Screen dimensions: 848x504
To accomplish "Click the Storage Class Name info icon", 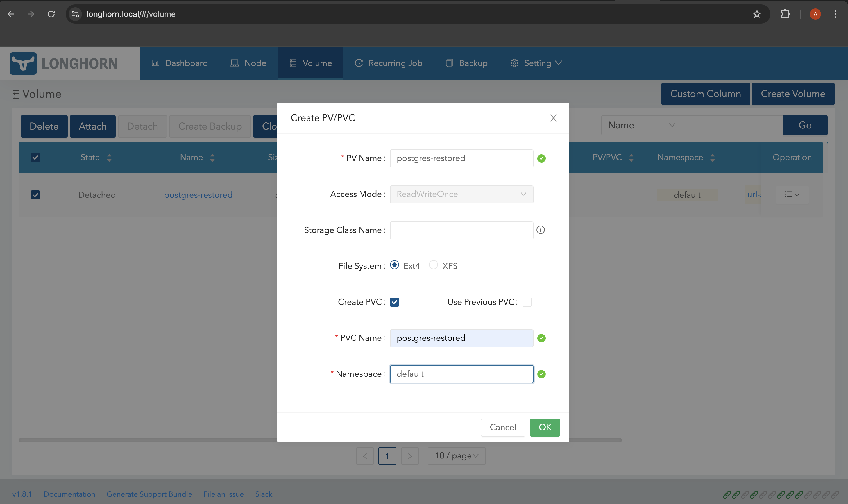I will (x=540, y=230).
